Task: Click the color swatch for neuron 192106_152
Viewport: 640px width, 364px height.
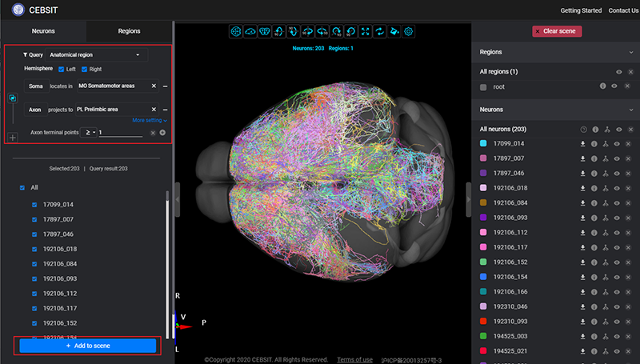Action: point(484,262)
